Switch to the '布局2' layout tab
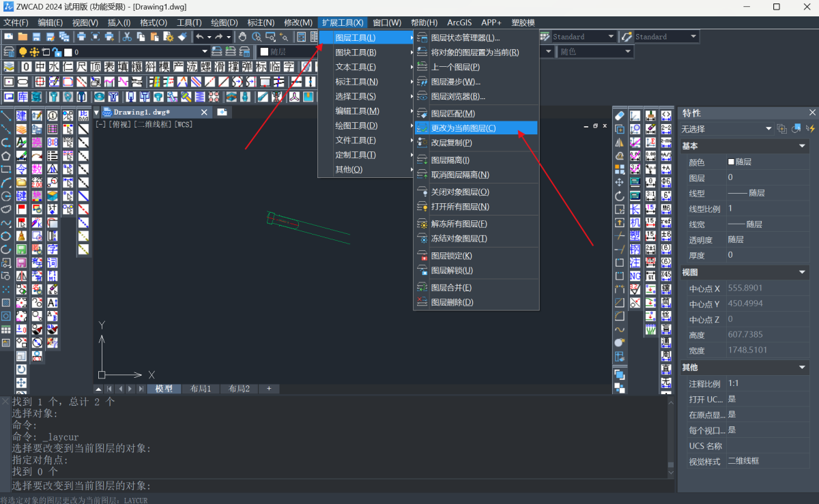 (239, 389)
